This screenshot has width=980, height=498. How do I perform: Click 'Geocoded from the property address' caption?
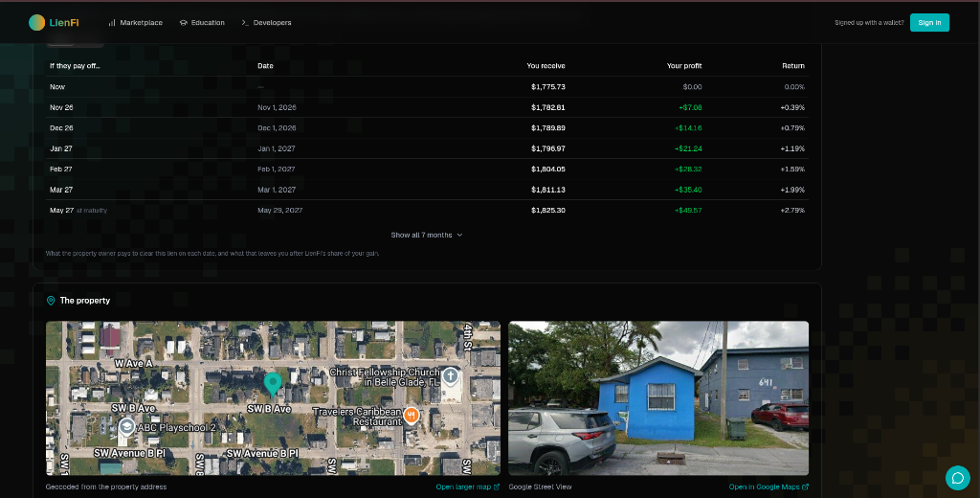point(106,487)
